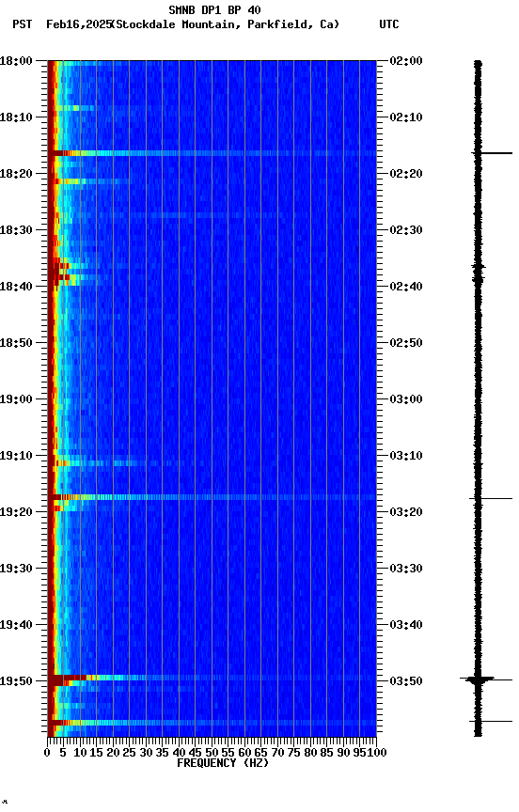This screenshot has width=519, height=812.
Task: Click the UTC time label '02:10'
Action: click(x=406, y=117)
